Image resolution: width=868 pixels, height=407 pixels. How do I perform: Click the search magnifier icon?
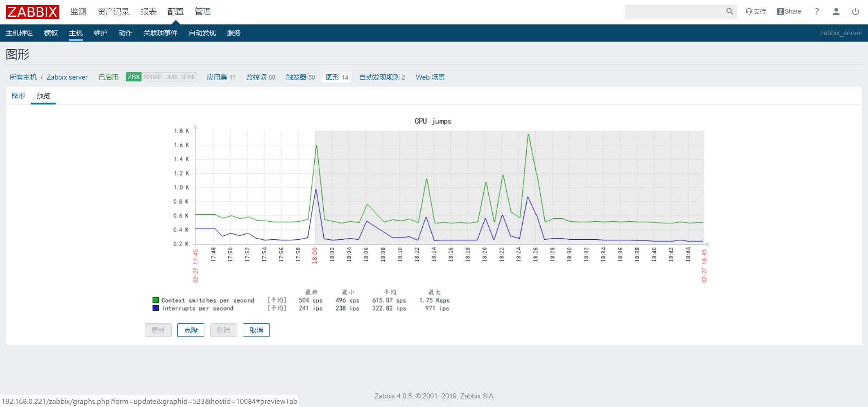pyautogui.click(x=729, y=11)
